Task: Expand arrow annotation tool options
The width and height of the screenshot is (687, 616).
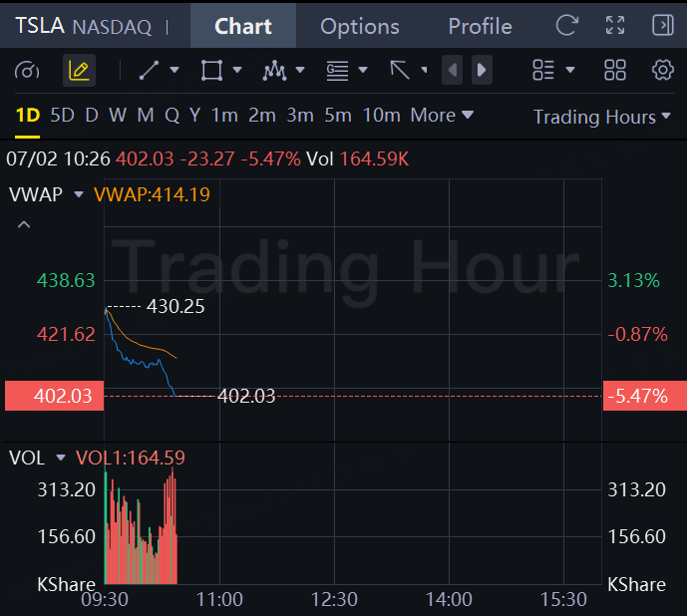Action: (424, 70)
